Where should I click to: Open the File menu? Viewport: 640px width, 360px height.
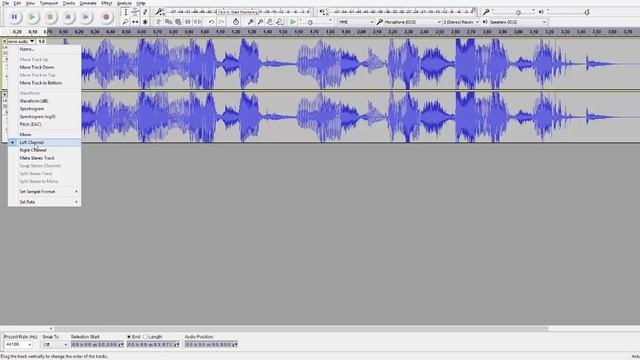click(6, 3)
